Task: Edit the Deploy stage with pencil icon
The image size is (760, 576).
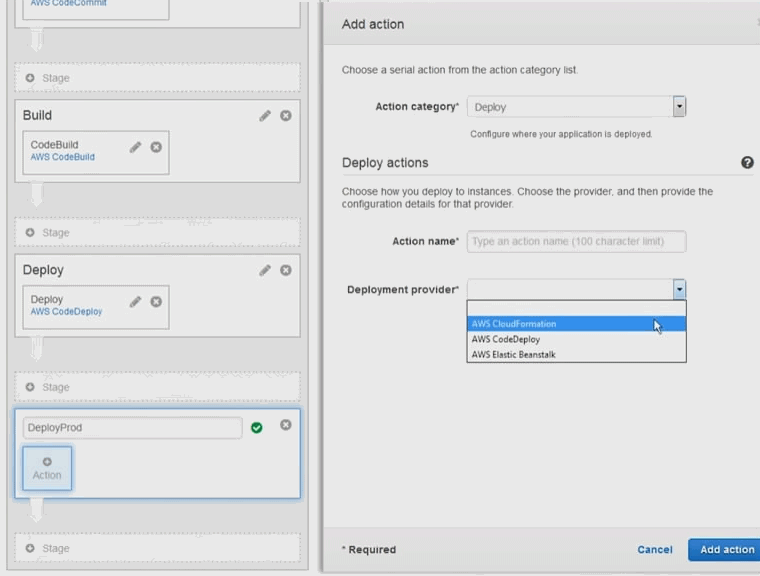Action: pos(265,270)
